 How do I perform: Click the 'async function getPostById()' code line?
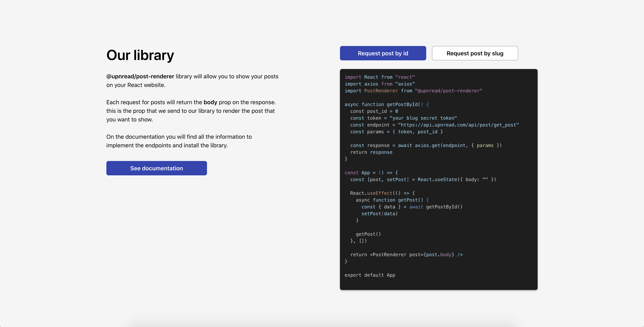[x=386, y=105]
